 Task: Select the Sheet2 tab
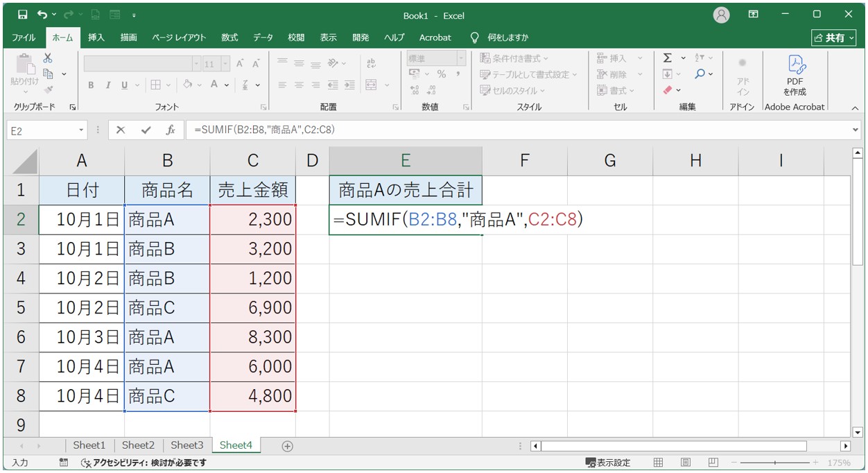[137, 446]
